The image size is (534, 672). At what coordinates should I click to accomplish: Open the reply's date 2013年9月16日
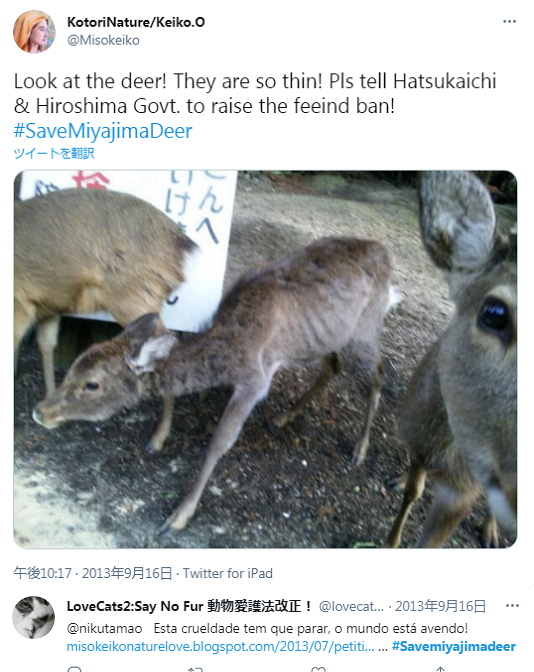(440, 606)
